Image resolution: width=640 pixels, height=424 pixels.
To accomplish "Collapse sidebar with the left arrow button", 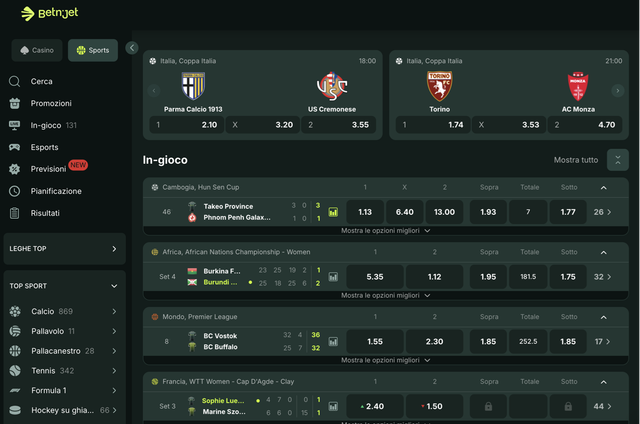I will coord(132,48).
